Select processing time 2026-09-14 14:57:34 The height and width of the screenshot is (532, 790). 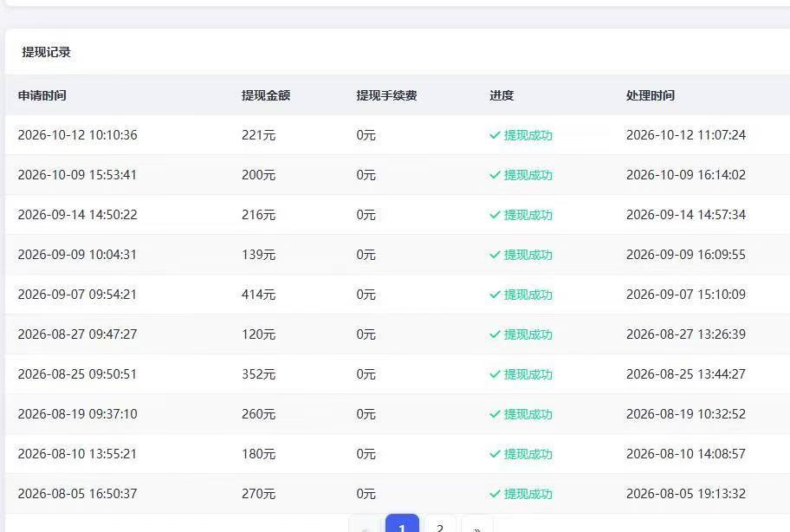[686, 215]
